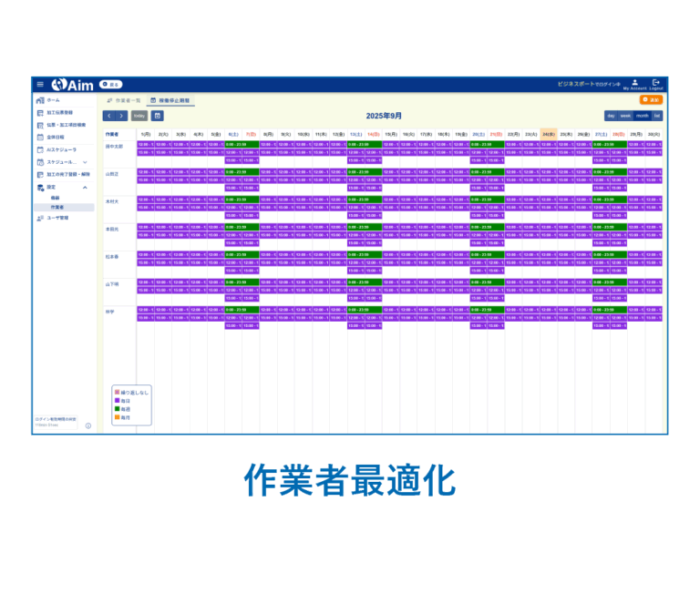Click the My Account icon

pyautogui.click(x=634, y=83)
